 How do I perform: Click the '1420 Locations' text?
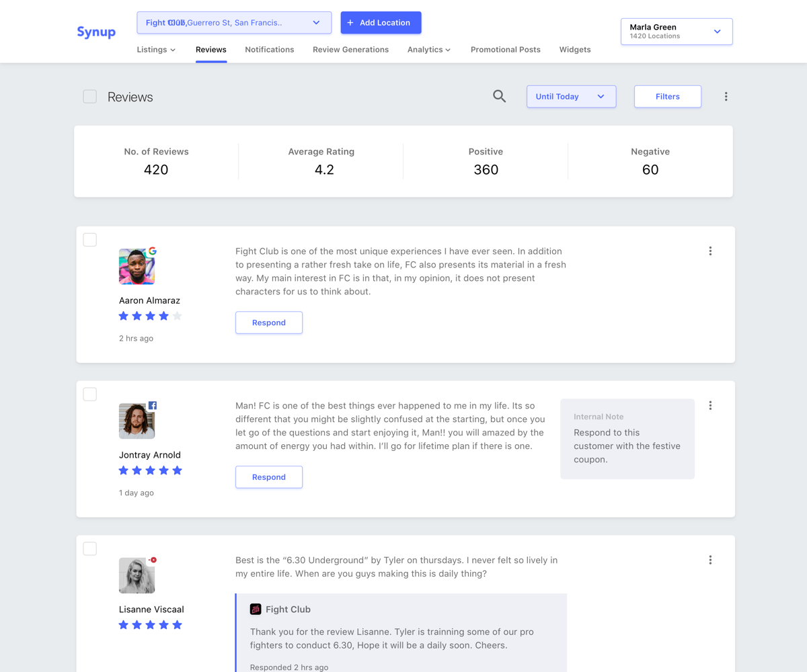654,36
